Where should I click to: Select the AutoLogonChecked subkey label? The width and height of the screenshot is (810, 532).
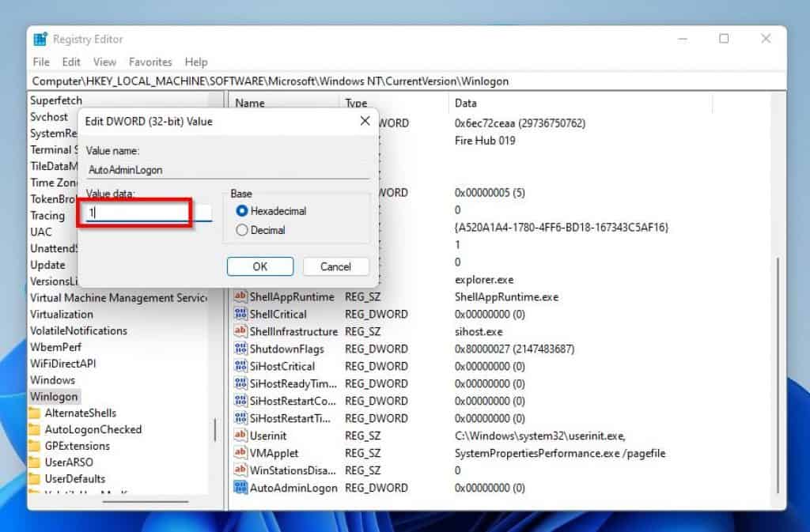pyautogui.click(x=93, y=429)
